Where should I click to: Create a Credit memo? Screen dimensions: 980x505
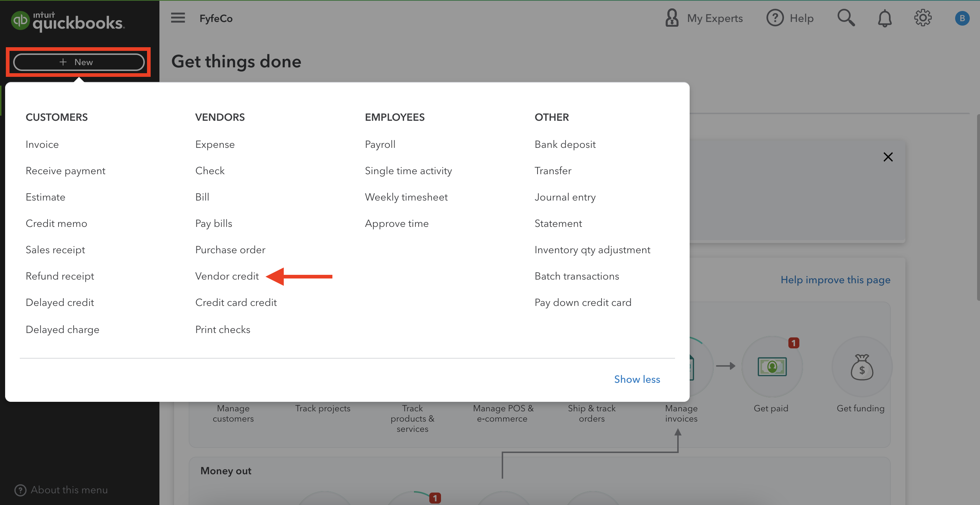[56, 223]
